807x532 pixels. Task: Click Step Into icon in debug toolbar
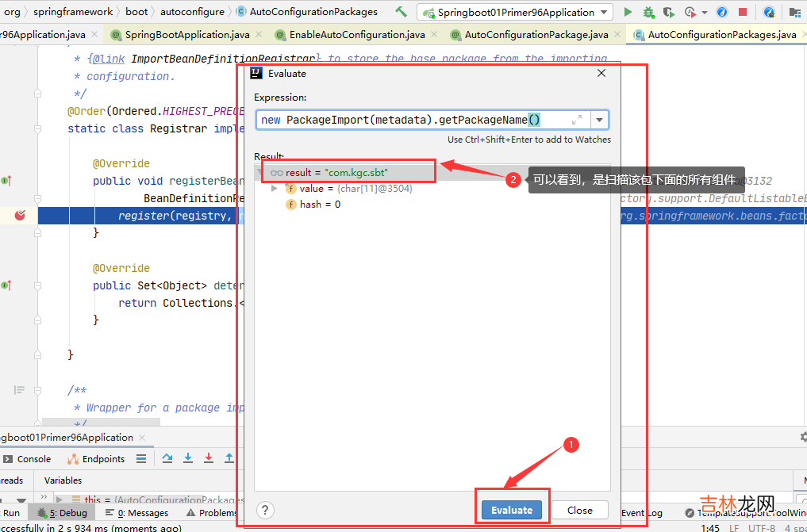[188, 458]
